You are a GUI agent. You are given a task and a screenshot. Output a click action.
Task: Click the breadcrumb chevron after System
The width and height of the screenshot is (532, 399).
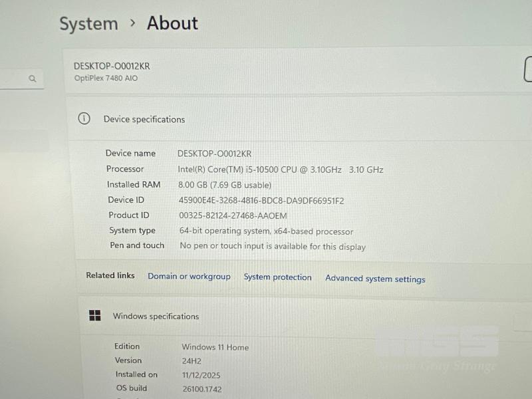click(x=132, y=23)
